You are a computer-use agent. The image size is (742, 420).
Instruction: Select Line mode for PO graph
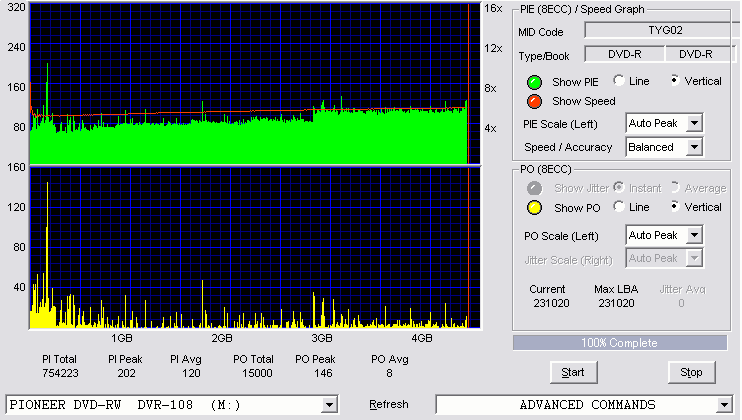click(x=618, y=207)
